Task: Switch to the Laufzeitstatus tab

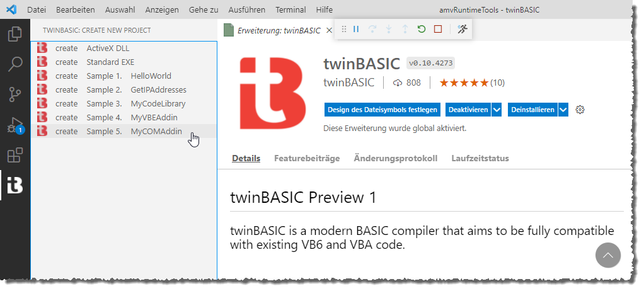Action: (x=480, y=159)
